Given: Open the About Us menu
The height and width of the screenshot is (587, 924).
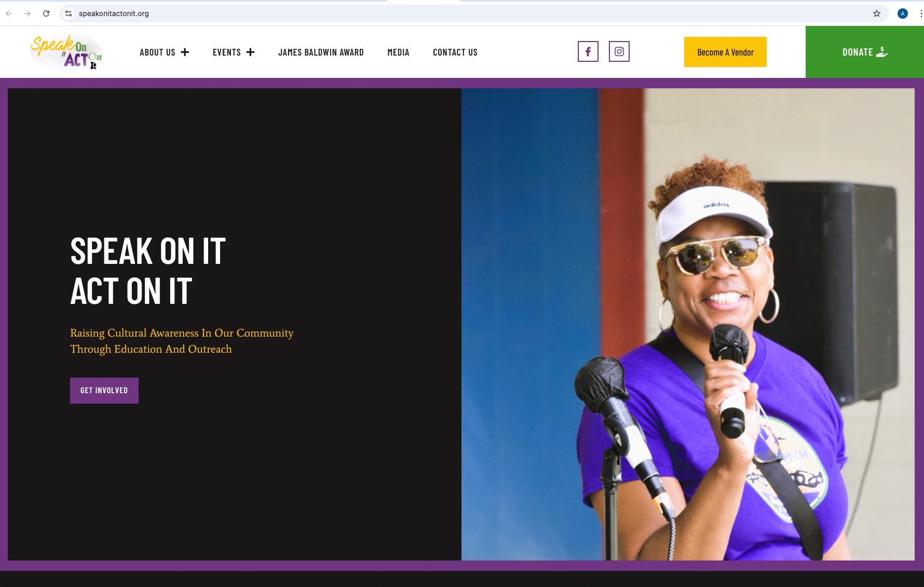Looking at the screenshot, I should click(x=157, y=52).
